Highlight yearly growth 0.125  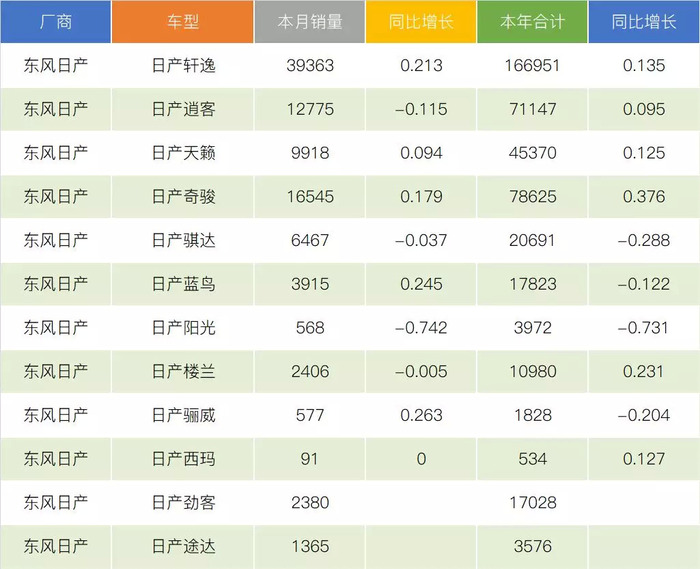[x=644, y=153]
